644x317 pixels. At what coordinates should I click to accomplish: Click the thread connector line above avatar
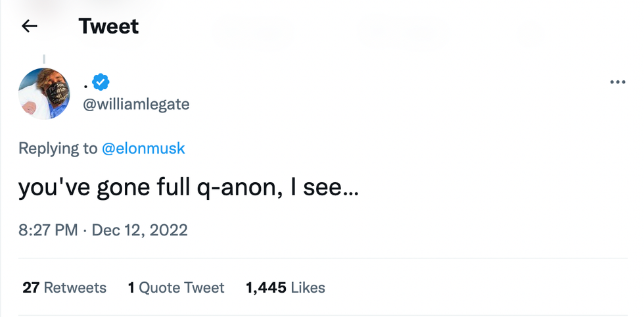44,59
